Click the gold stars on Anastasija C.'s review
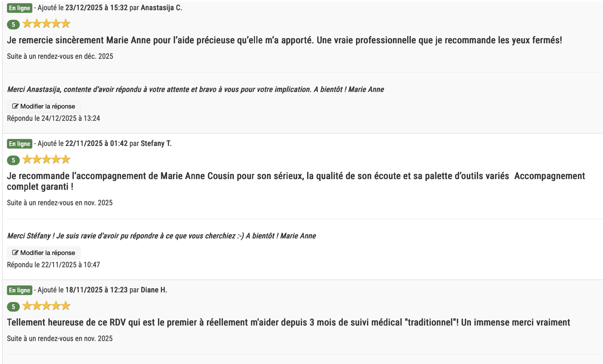 point(46,24)
